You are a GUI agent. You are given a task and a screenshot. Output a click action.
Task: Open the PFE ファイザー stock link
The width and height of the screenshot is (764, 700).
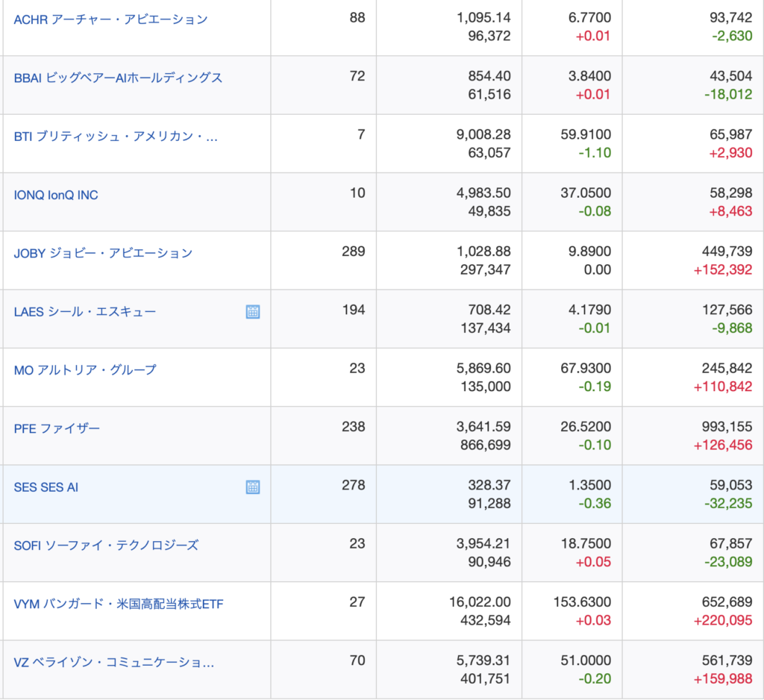(x=57, y=428)
